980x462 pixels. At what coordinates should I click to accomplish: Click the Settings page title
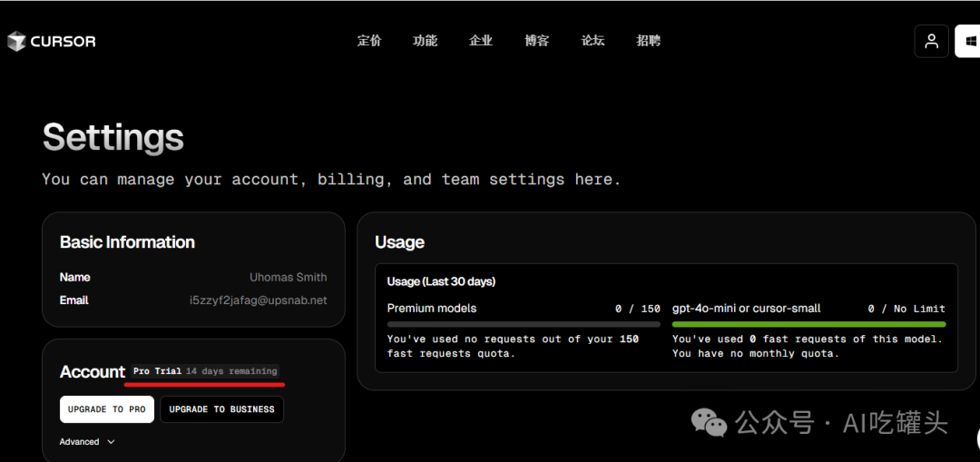tap(113, 138)
